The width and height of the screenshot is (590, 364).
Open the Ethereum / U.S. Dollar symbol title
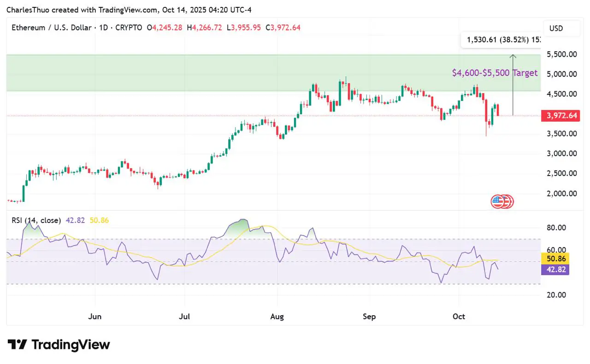tap(51, 28)
